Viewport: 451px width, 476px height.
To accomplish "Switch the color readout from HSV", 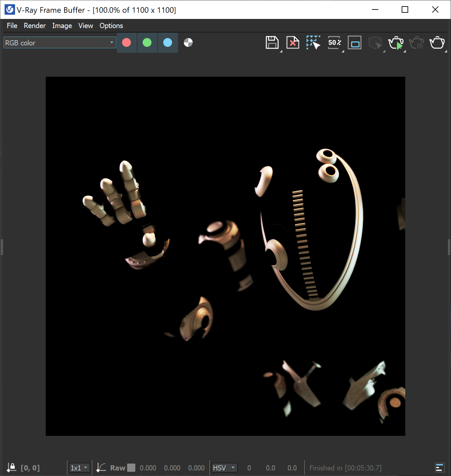I will (x=224, y=468).
